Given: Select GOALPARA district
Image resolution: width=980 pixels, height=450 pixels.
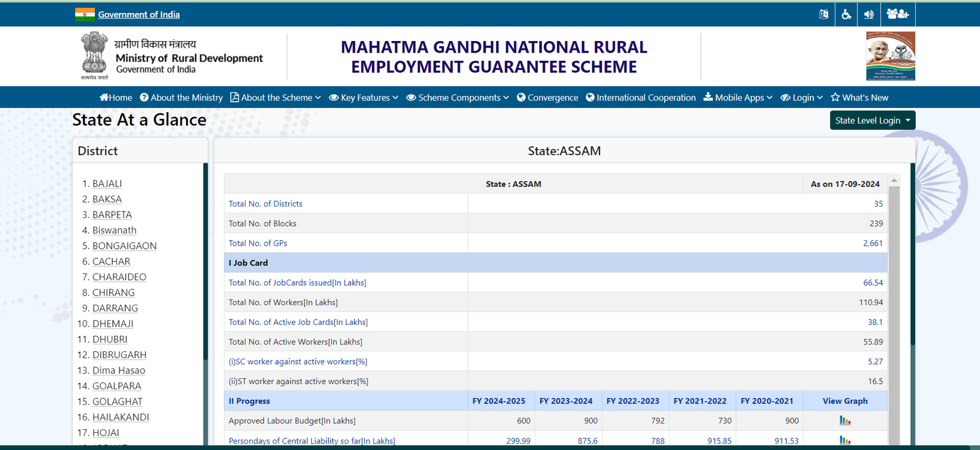Looking at the screenshot, I should (x=117, y=386).
